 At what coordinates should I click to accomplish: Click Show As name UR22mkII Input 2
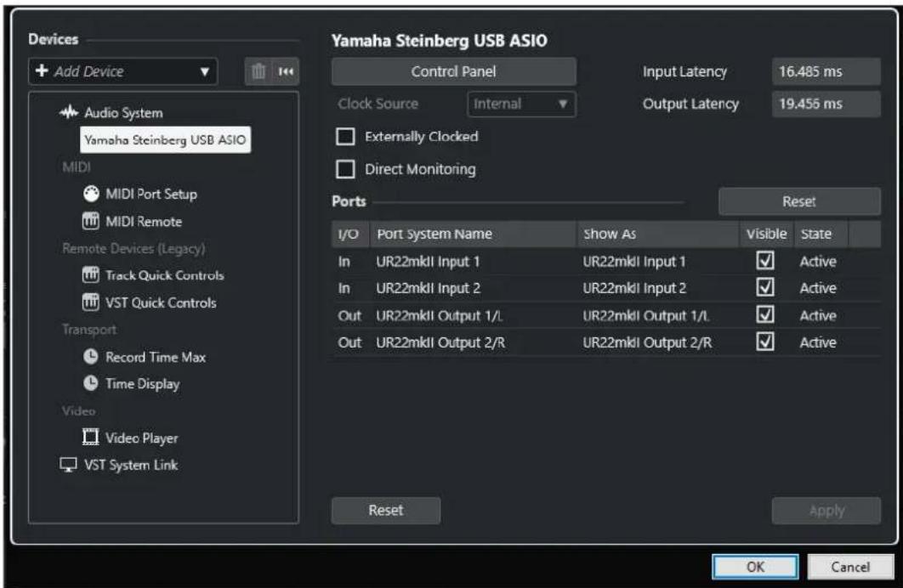(634, 288)
